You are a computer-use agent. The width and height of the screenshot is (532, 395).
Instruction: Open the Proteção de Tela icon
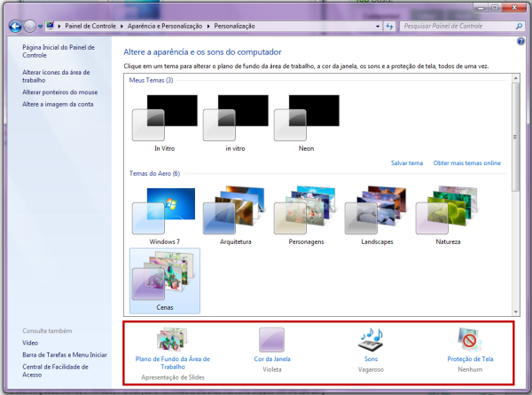click(x=469, y=340)
